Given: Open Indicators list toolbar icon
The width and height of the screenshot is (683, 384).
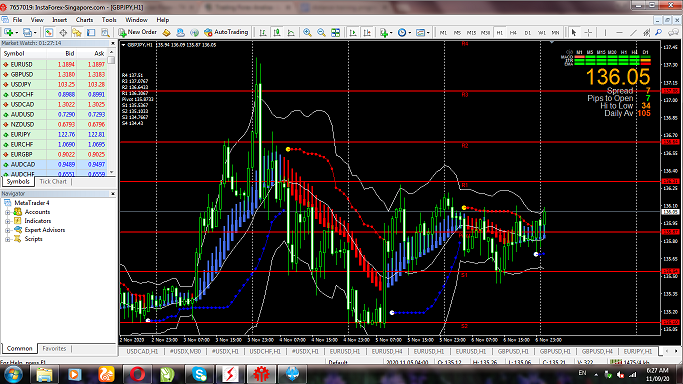Looking at the screenshot, I should [384, 32].
